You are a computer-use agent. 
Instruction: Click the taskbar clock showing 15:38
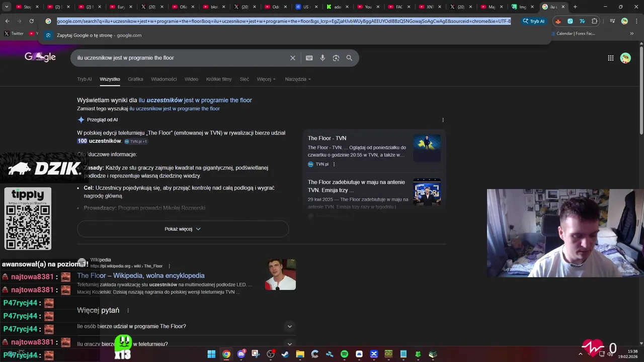pos(627,354)
